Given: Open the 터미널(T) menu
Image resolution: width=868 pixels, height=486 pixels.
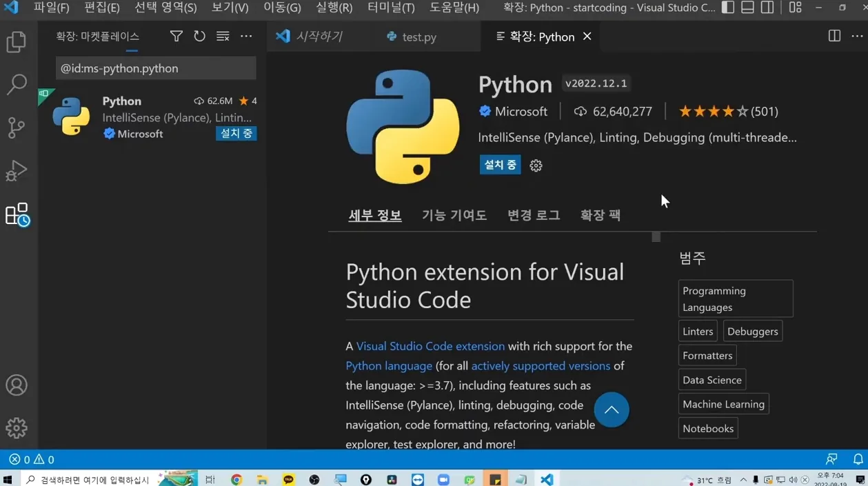Looking at the screenshot, I should click(391, 8).
